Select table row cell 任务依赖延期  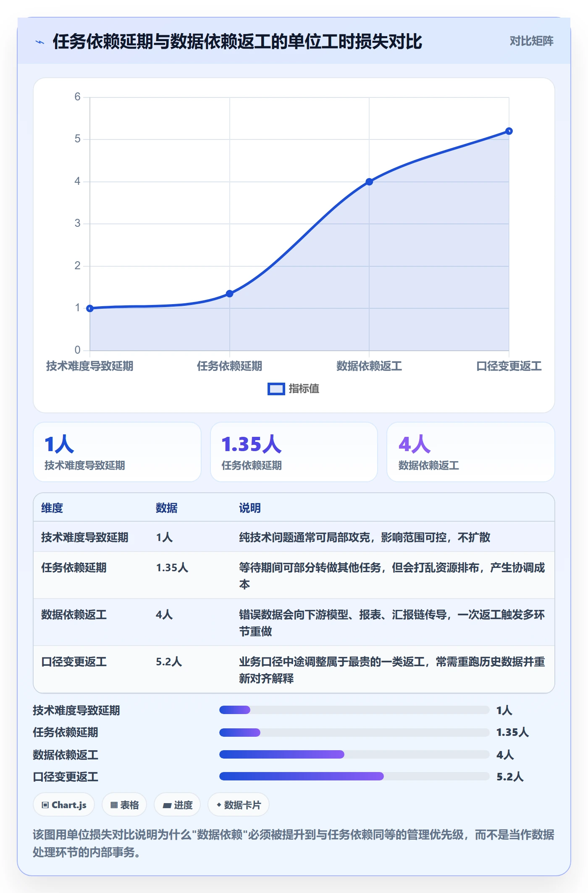pyautogui.click(x=74, y=567)
